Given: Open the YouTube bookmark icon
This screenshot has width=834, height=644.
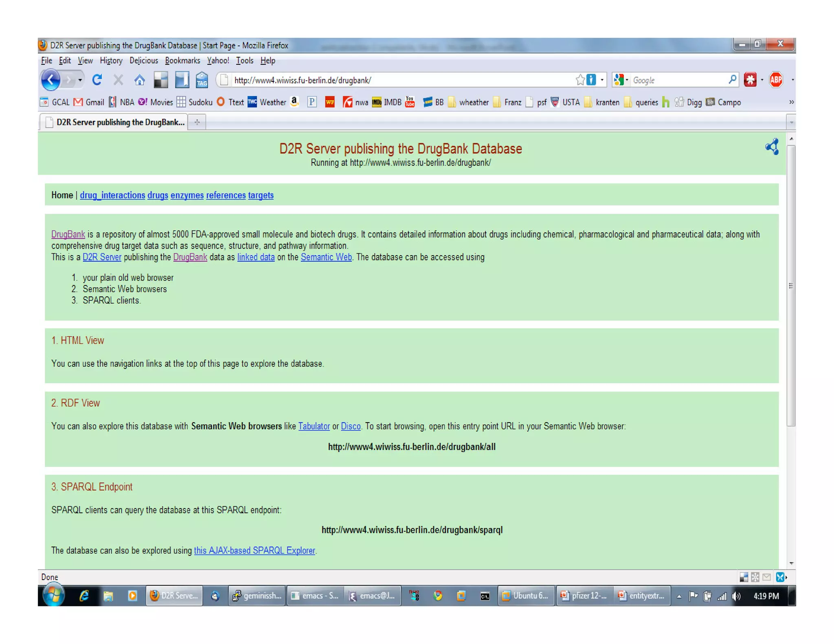Looking at the screenshot, I should (410, 102).
